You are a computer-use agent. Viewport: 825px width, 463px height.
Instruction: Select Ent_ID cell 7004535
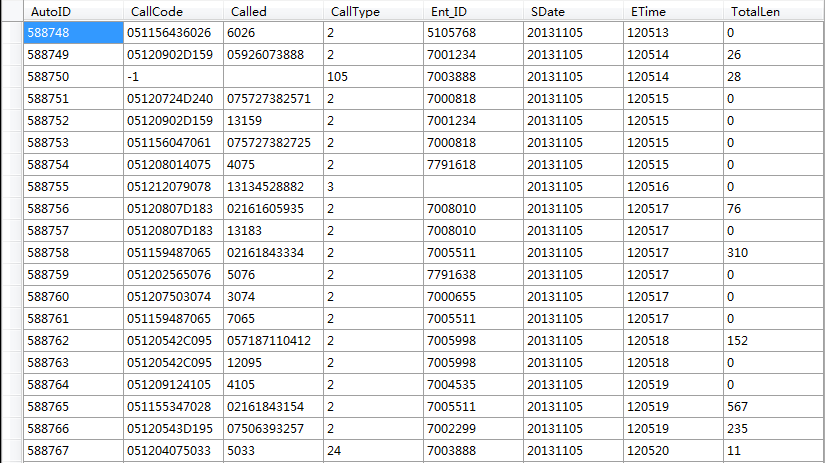473,385
